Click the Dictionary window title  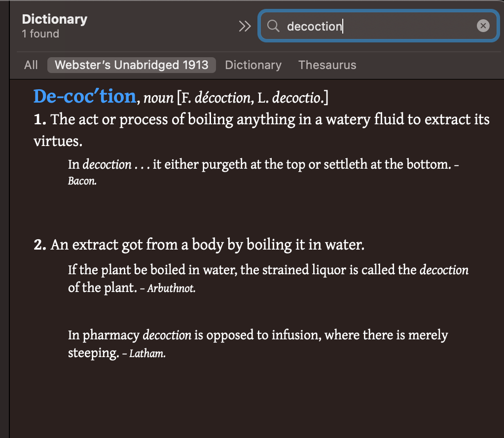pos(55,19)
